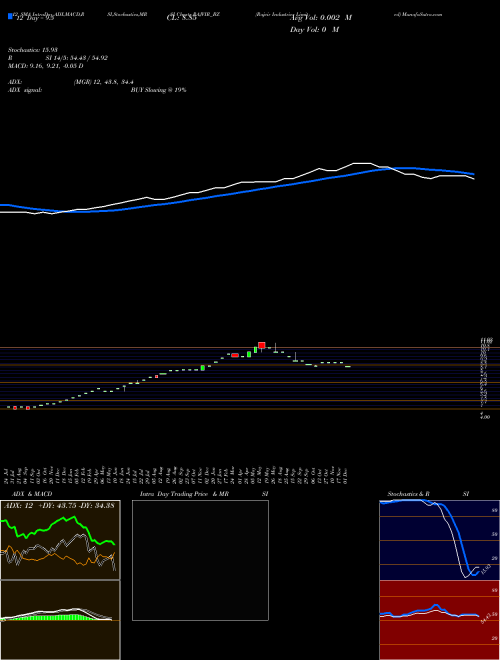
Task: Click the 'ADX signal:' label
Action: [25, 90]
